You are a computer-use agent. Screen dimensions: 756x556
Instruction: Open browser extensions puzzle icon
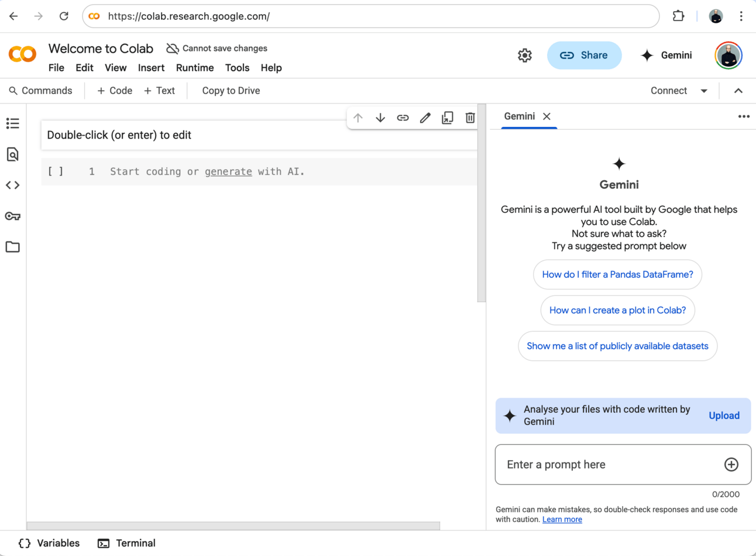[678, 16]
